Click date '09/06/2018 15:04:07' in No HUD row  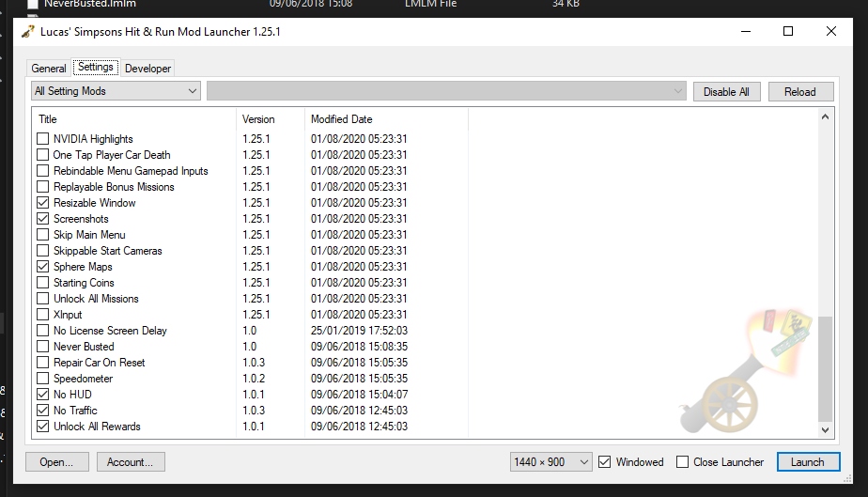(x=359, y=395)
